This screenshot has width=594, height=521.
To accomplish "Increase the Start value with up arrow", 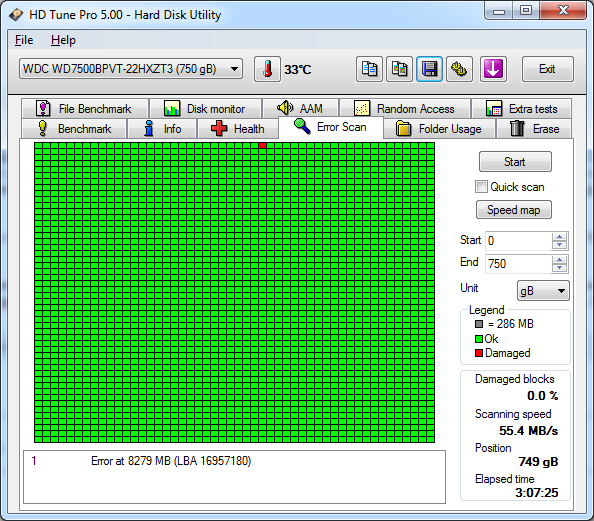I will (559, 236).
